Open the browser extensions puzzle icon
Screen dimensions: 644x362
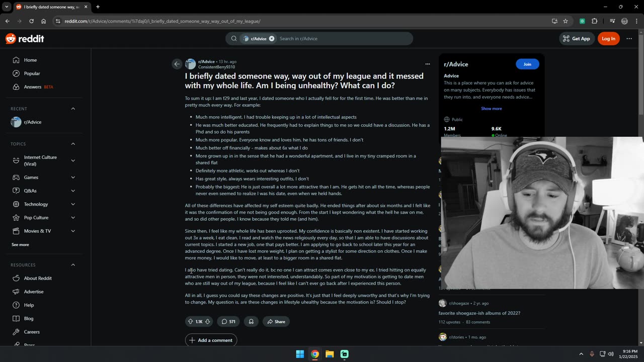(x=595, y=21)
